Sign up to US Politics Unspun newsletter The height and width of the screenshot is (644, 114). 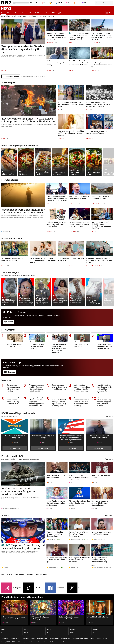tap(8, 322)
